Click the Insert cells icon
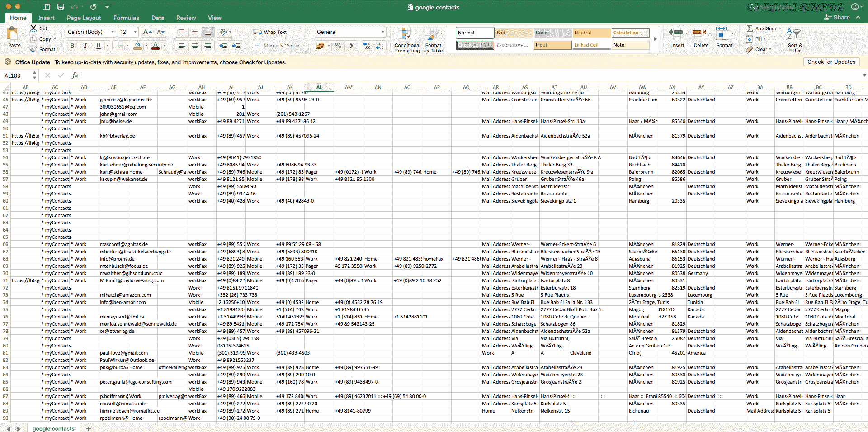Image resolution: width=868 pixels, height=432 pixels. point(675,33)
